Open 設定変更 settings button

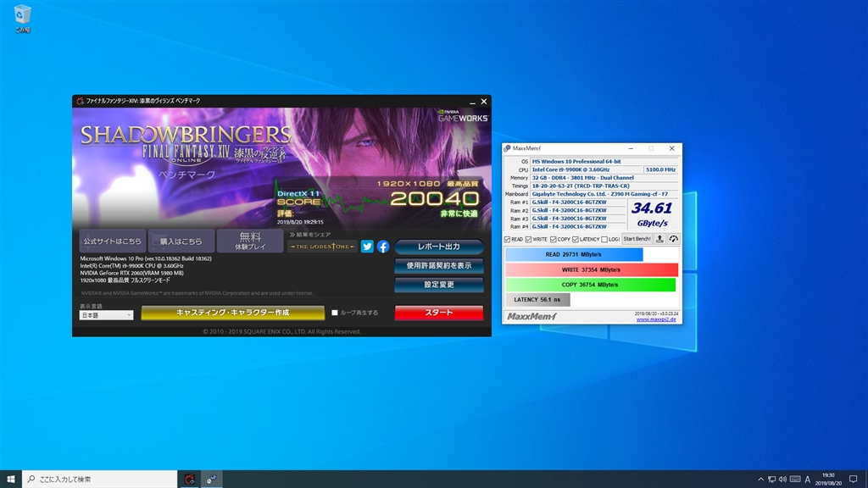coord(439,285)
